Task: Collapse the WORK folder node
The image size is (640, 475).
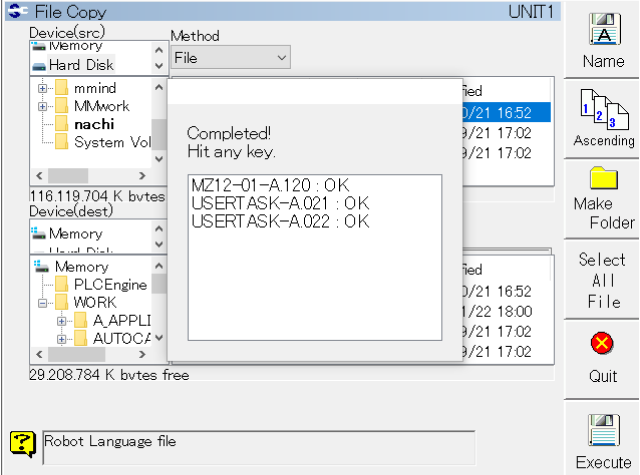Action: click(x=43, y=303)
